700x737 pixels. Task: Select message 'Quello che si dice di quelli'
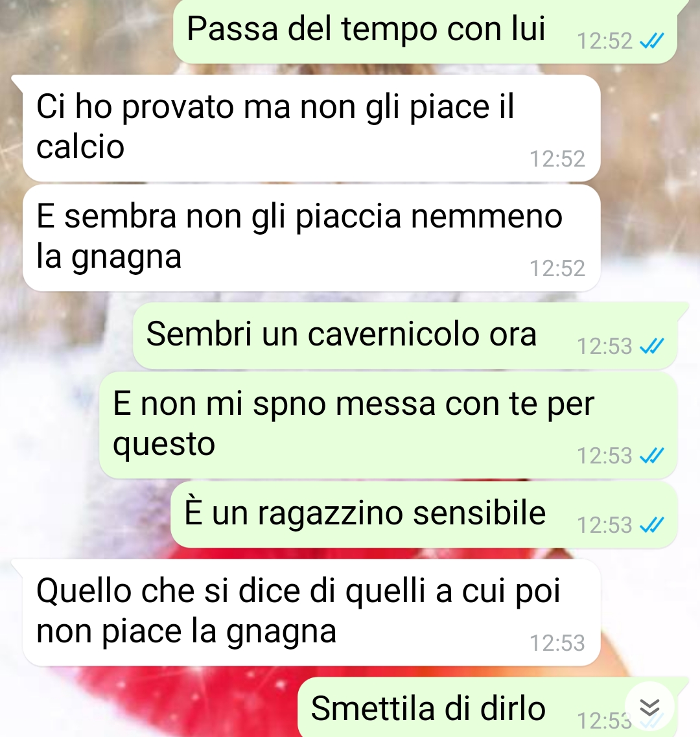(311, 613)
